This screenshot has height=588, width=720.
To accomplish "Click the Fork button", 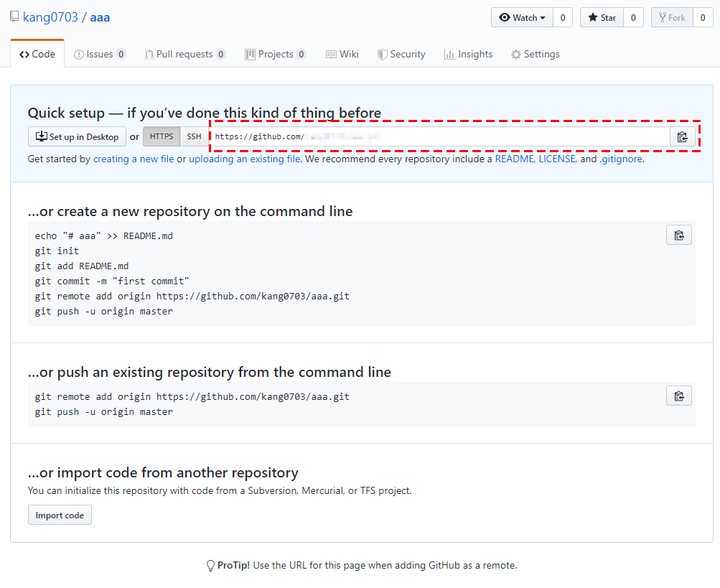I will [x=672, y=17].
